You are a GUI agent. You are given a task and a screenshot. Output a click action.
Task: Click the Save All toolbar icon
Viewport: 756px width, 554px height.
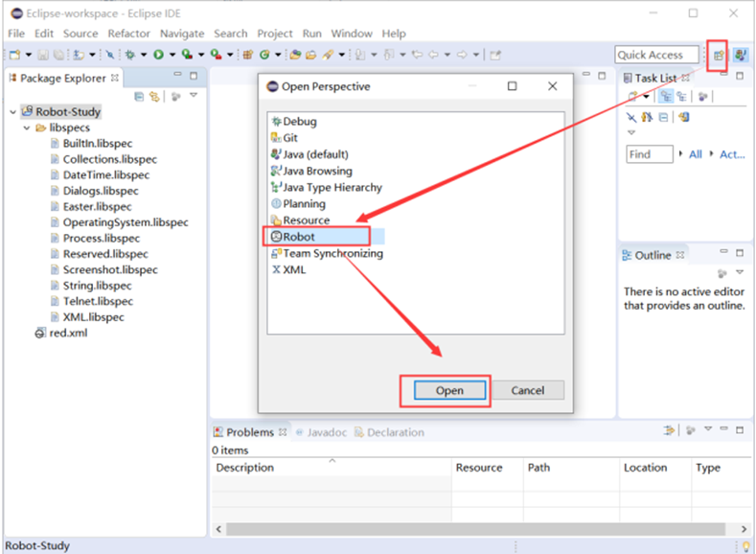[58, 55]
